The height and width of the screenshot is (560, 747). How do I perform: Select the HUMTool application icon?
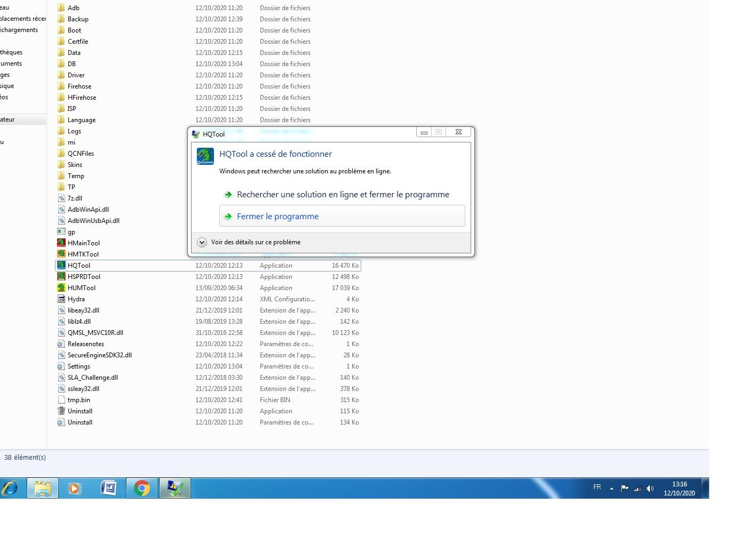61,288
